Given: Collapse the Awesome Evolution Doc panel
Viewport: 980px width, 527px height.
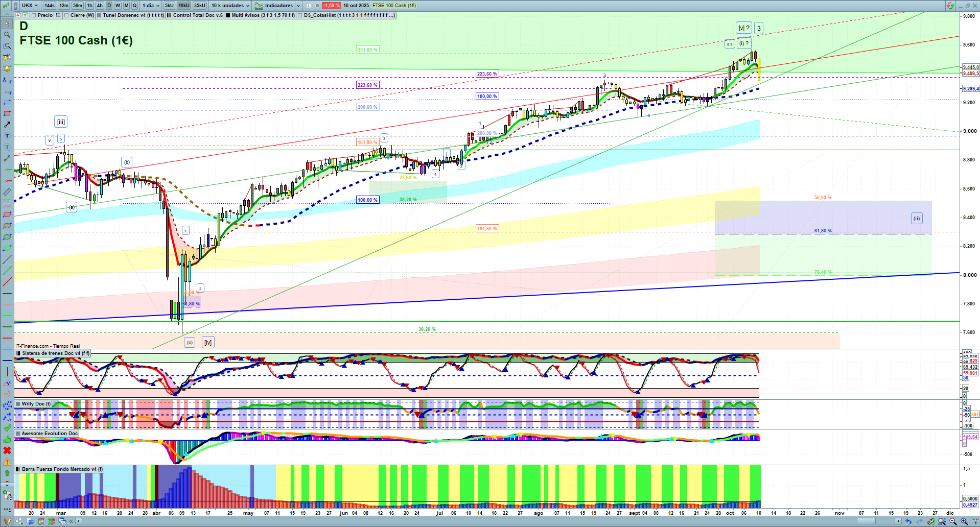Looking at the screenshot, I should pos(18,434).
